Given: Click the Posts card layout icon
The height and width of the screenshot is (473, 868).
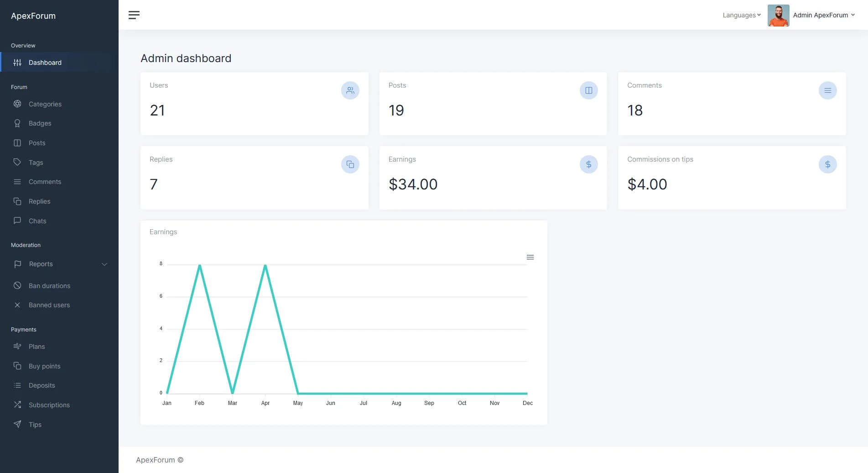Looking at the screenshot, I should click(588, 90).
